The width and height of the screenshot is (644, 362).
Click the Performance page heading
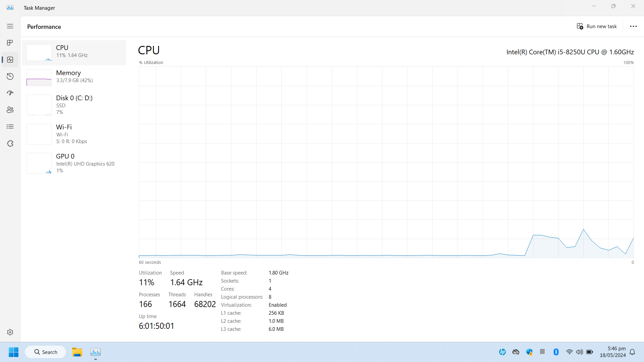click(44, 27)
